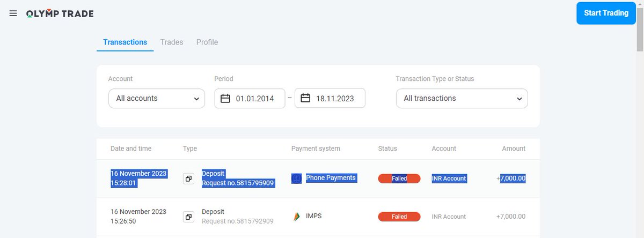Click the IMPS label
The width and height of the screenshot is (644, 238).
(313, 216)
